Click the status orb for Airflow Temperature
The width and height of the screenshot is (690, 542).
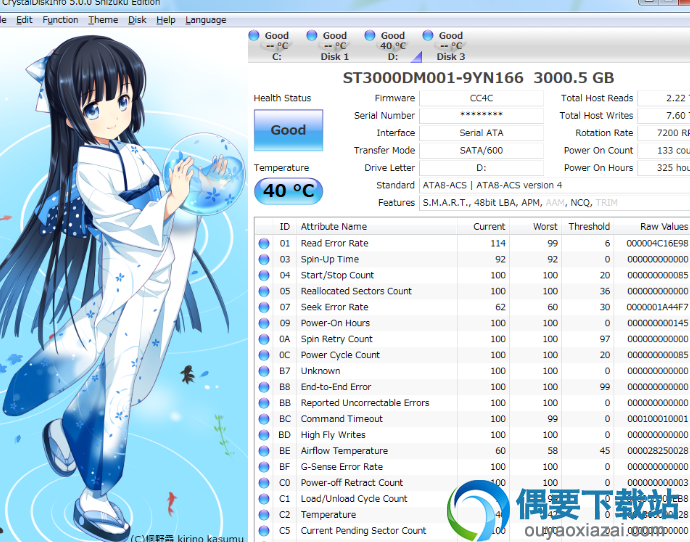tap(264, 451)
